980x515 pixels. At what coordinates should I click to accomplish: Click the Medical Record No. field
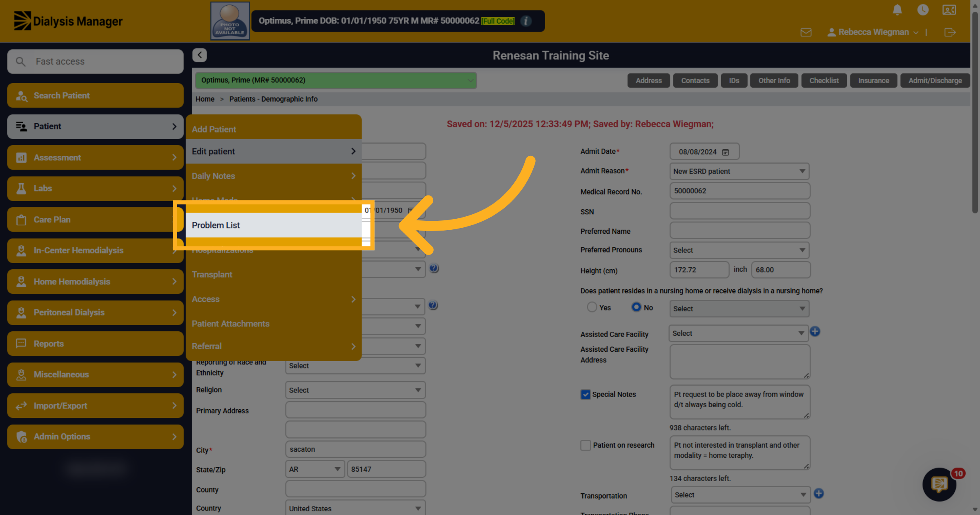[x=739, y=191]
